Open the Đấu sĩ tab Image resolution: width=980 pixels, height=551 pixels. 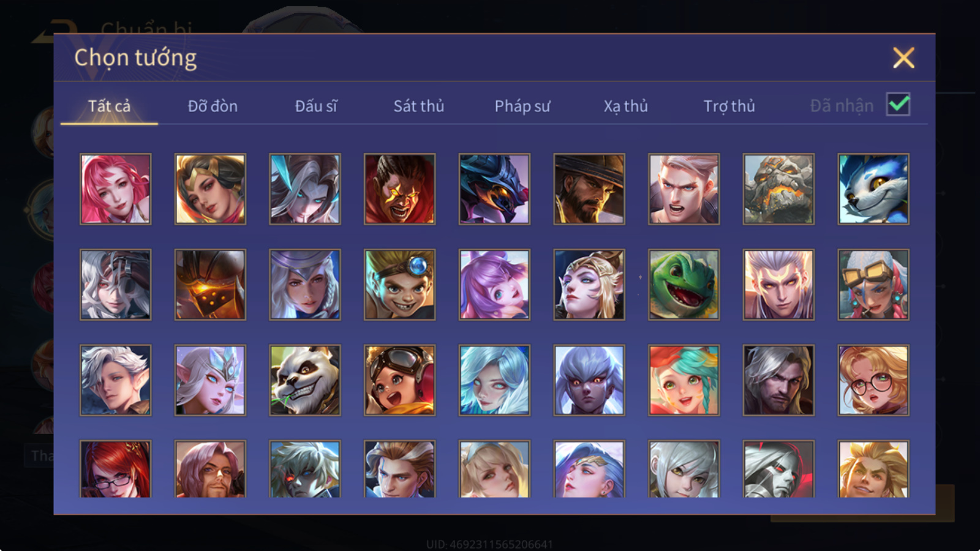click(316, 106)
